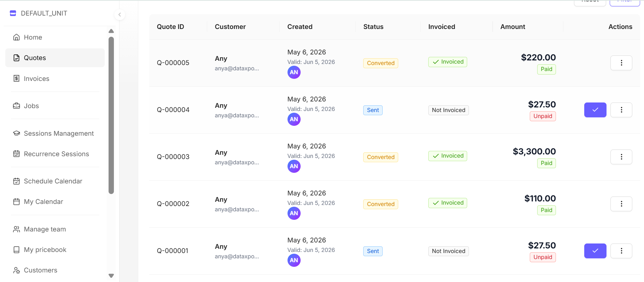
Task: Click the Customers user-gear icon
Action: coord(16,270)
